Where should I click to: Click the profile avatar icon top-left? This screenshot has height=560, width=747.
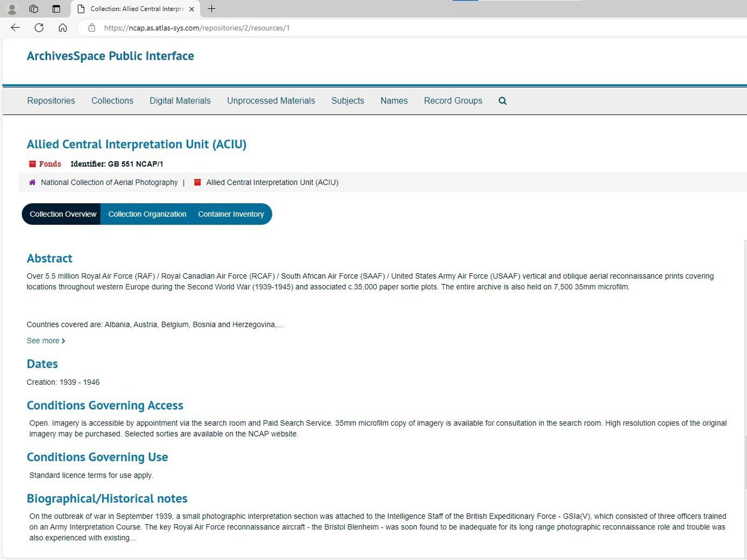point(11,8)
